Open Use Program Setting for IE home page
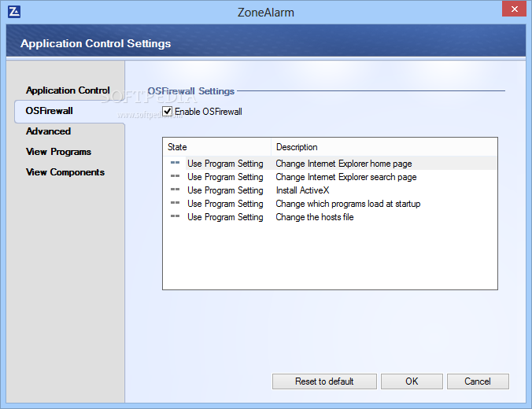Viewport: 532px width, 409px height. pyautogui.click(x=225, y=164)
